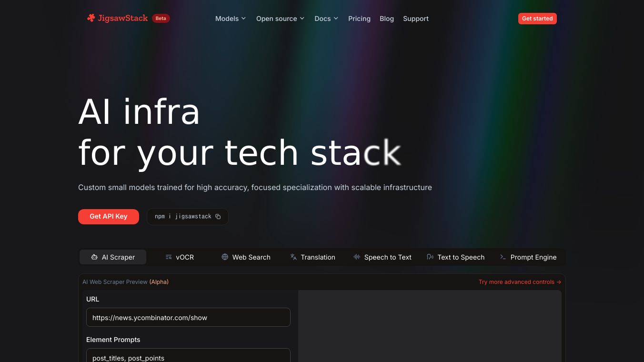
Task: Click the URL field label
Action: [x=93, y=299]
